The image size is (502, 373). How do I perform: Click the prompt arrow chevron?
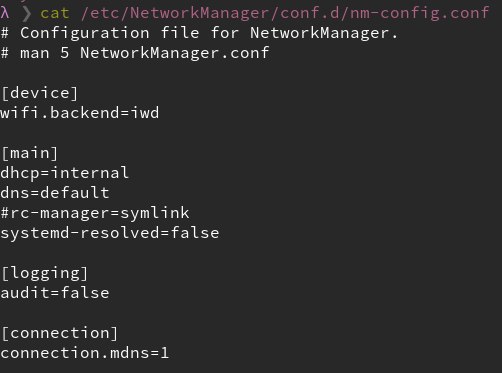(x=27, y=14)
